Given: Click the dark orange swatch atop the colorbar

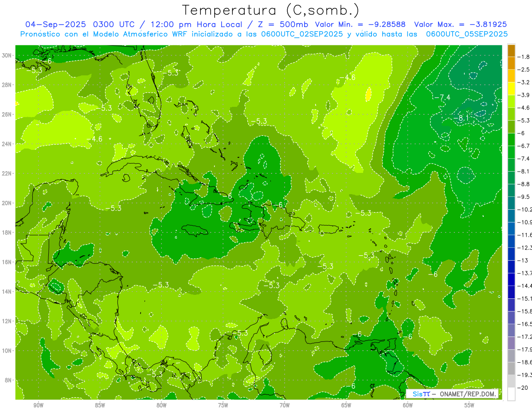Looking at the screenshot, I should pyautogui.click(x=511, y=51).
